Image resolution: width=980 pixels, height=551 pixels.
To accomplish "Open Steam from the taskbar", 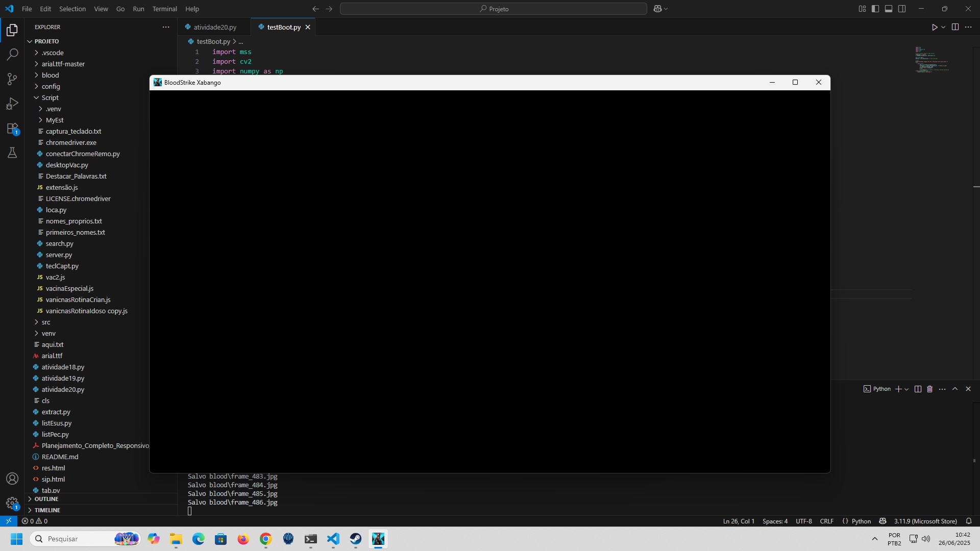I will (x=356, y=539).
